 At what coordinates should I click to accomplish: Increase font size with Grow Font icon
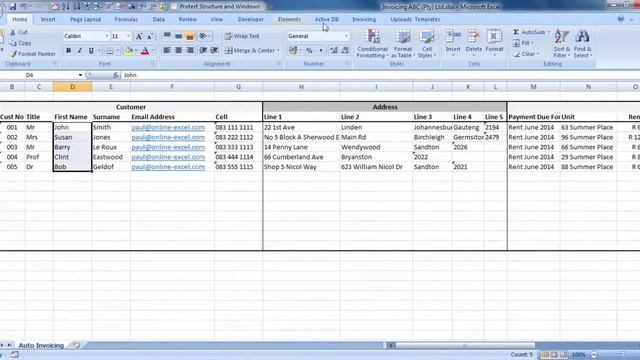pyautogui.click(x=139, y=36)
